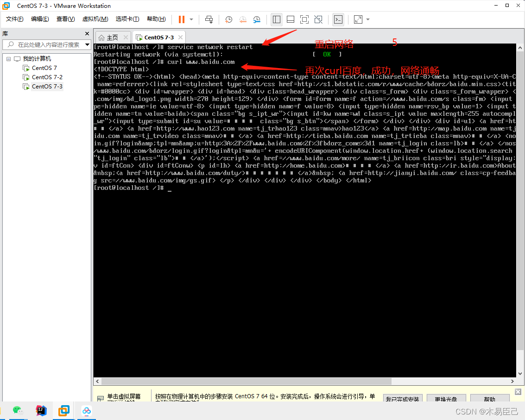Screen dimensions: 525x420
Task: Revert to the previous snapshot
Action: pos(243,19)
